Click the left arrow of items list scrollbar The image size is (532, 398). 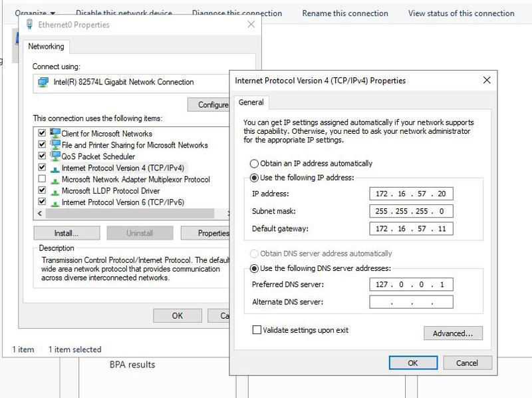(x=40, y=213)
